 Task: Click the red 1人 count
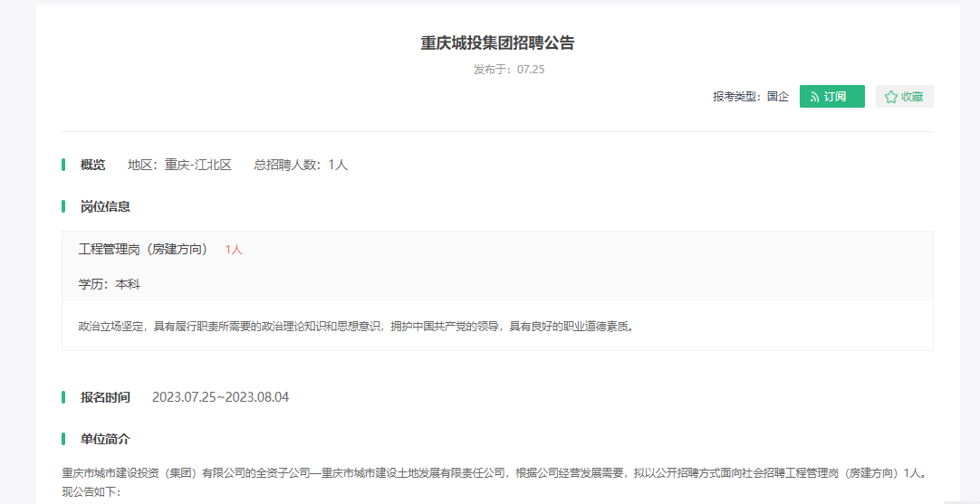pos(234,250)
